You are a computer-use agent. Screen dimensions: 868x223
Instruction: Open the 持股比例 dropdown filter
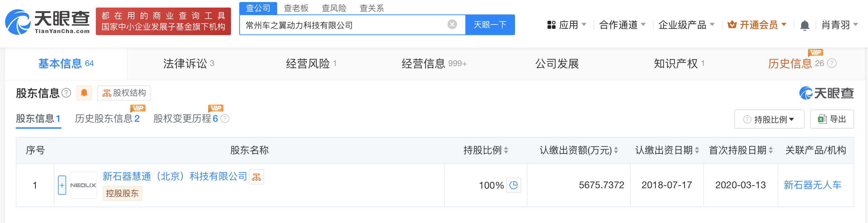point(769,119)
